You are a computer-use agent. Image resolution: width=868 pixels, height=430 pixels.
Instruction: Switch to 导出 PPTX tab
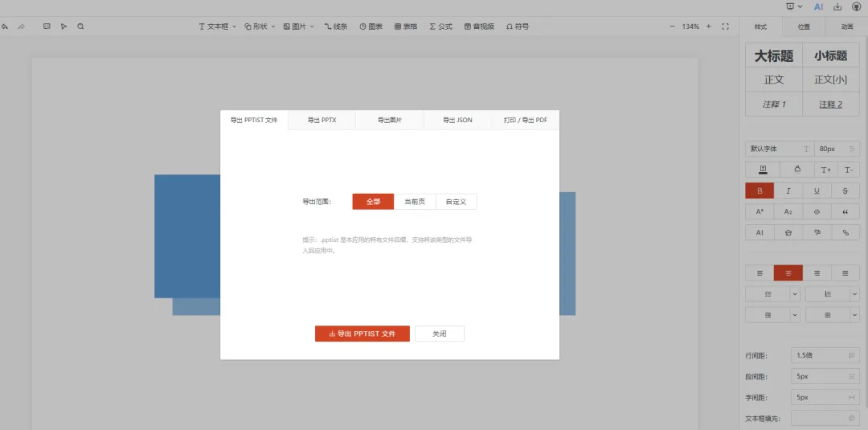point(321,120)
